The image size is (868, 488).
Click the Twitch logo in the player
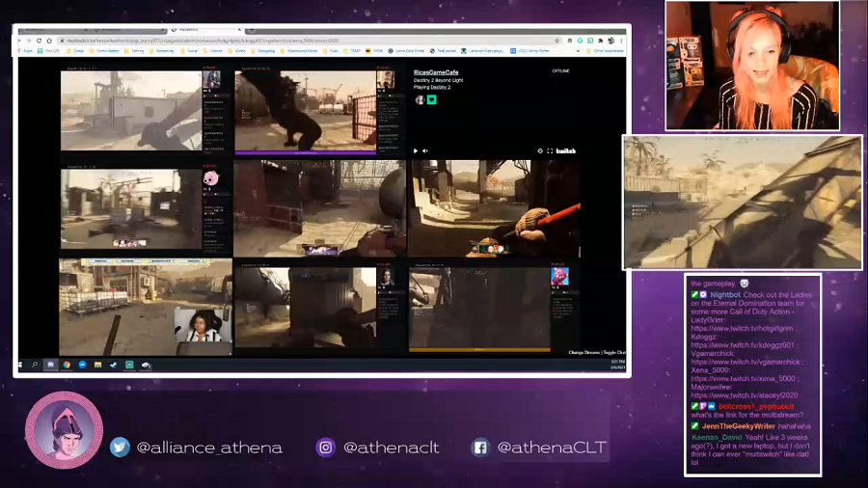click(x=566, y=150)
